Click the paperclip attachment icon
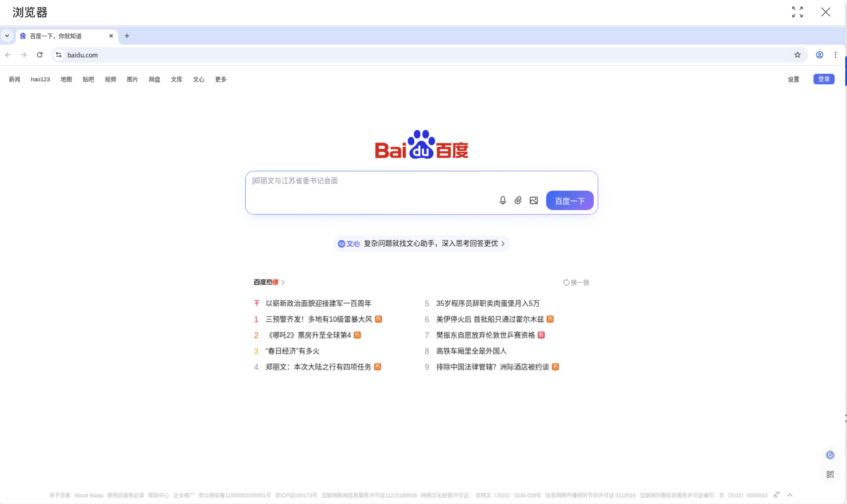The width and height of the screenshot is (847, 504). tap(518, 201)
